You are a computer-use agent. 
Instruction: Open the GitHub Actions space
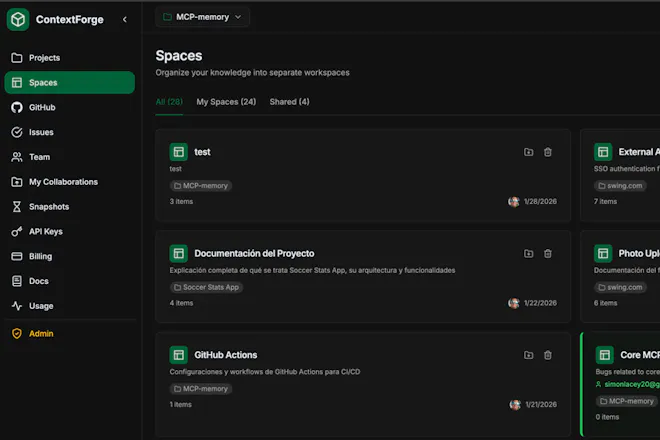pos(226,355)
